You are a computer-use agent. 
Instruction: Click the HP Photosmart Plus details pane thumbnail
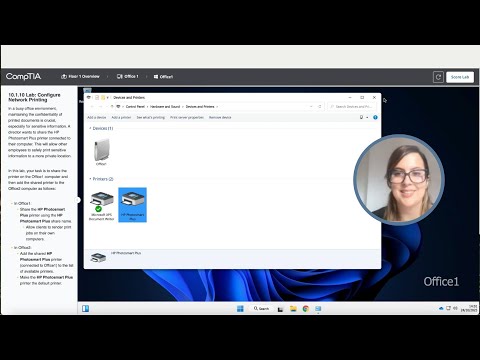(x=98, y=258)
